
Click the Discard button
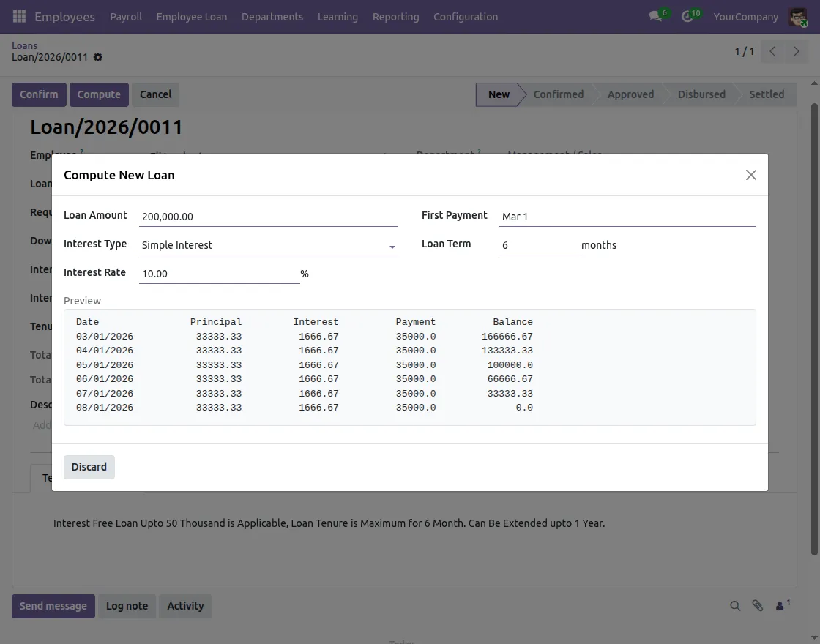click(89, 467)
